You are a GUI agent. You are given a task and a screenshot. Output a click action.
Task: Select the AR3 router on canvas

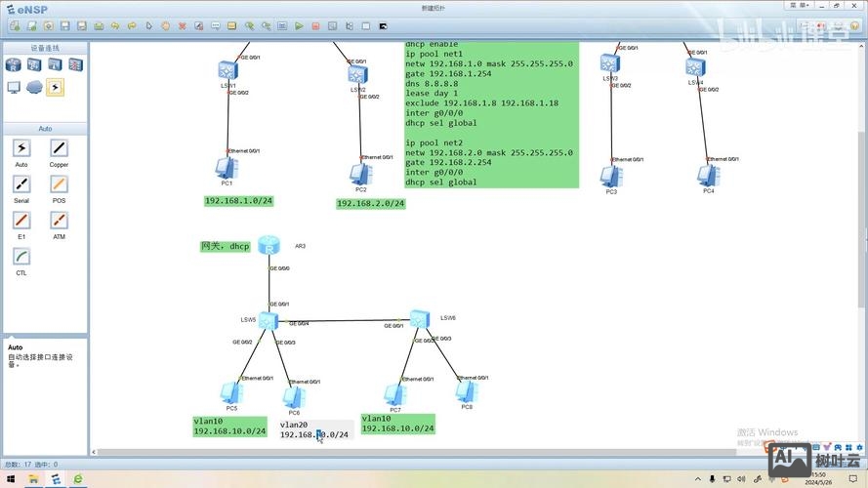pos(269,247)
